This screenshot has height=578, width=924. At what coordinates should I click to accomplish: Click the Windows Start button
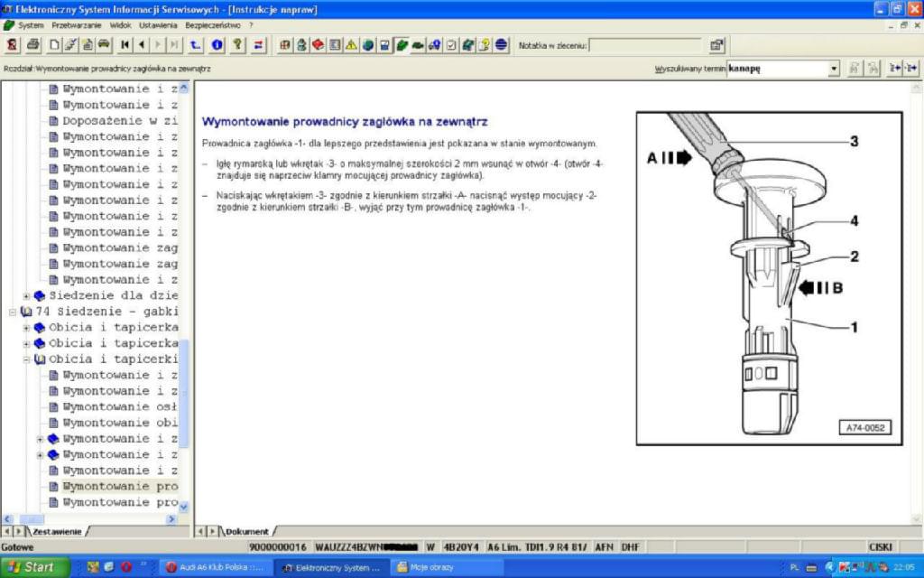tap(34, 567)
